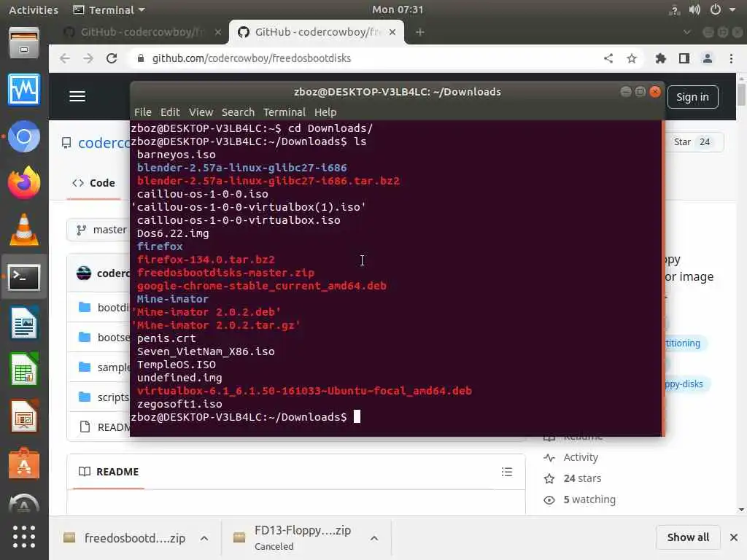Close the downloads bar
Image resolution: width=747 pixels, height=560 pixels.
coord(734,537)
